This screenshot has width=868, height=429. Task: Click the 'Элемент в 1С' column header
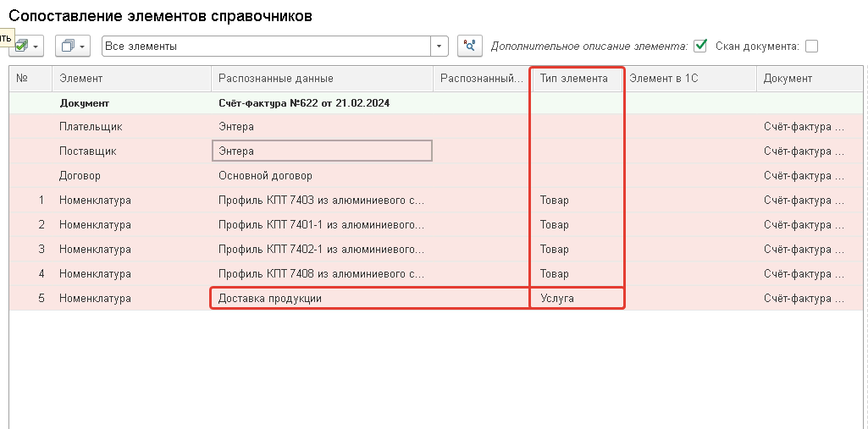point(689,79)
